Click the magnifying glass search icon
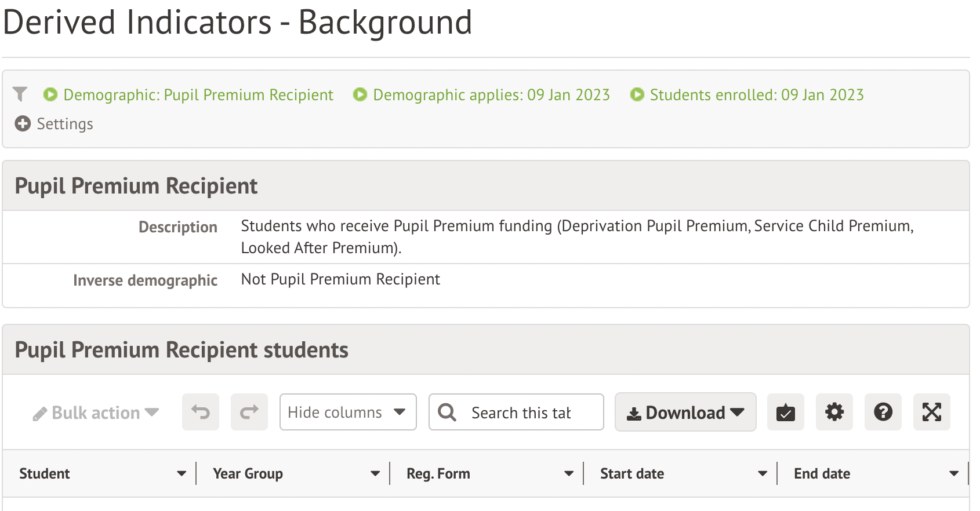 [x=447, y=412]
